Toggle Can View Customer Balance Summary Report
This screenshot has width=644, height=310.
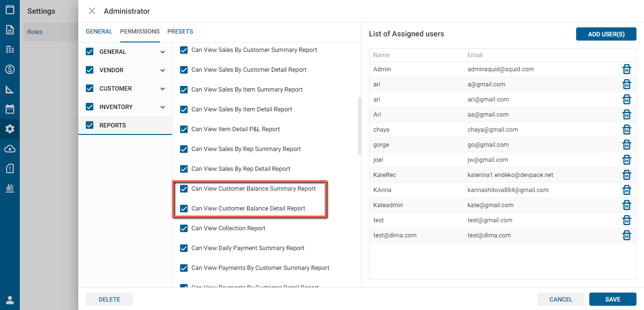click(184, 189)
